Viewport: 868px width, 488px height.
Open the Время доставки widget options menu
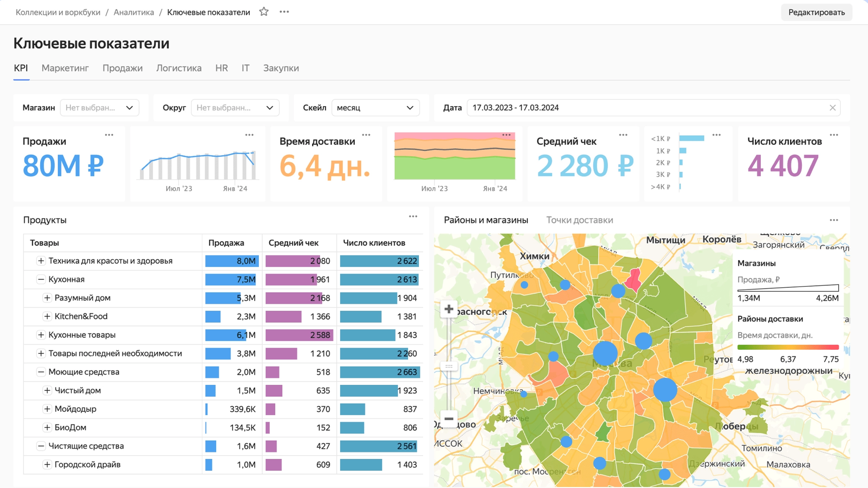coord(367,134)
